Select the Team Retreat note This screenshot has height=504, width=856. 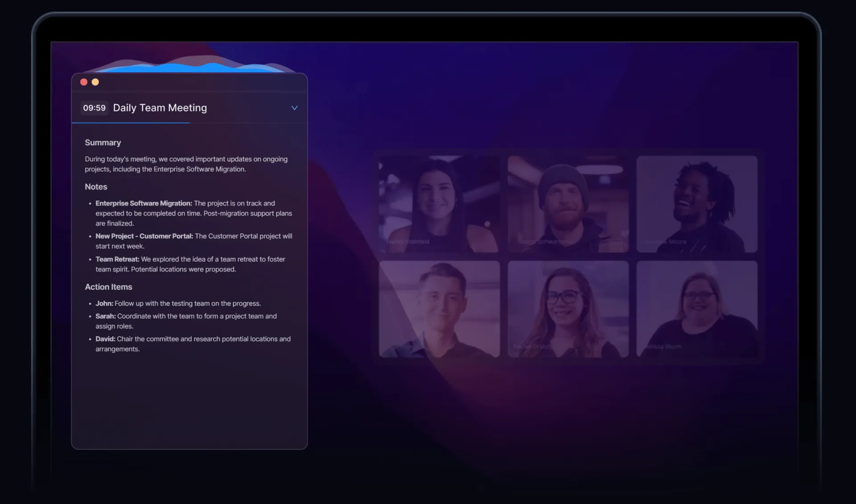click(190, 264)
